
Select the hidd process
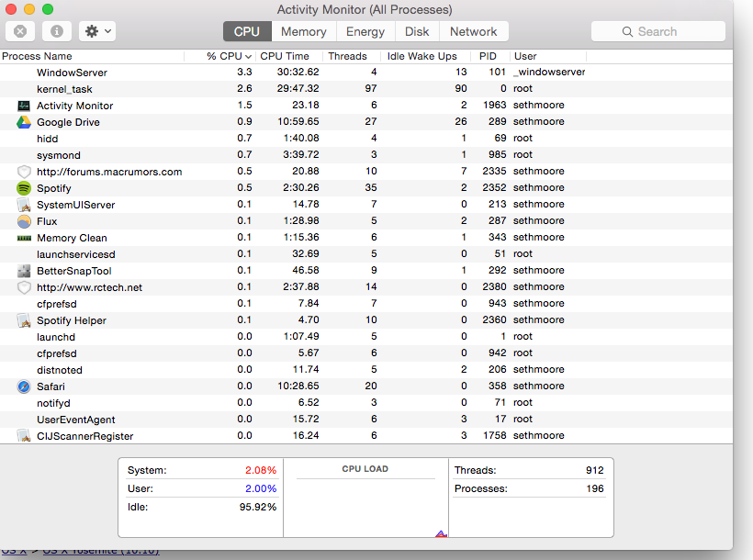point(365,139)
